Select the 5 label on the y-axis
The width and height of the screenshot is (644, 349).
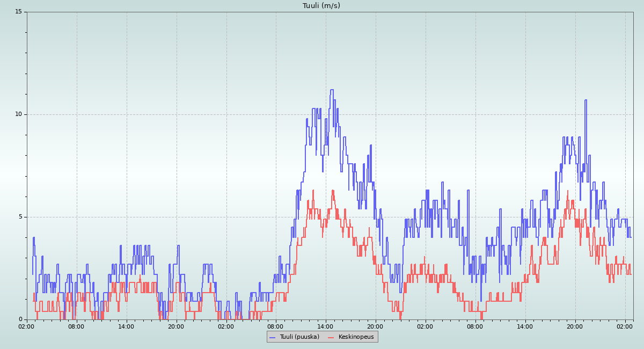20,217
